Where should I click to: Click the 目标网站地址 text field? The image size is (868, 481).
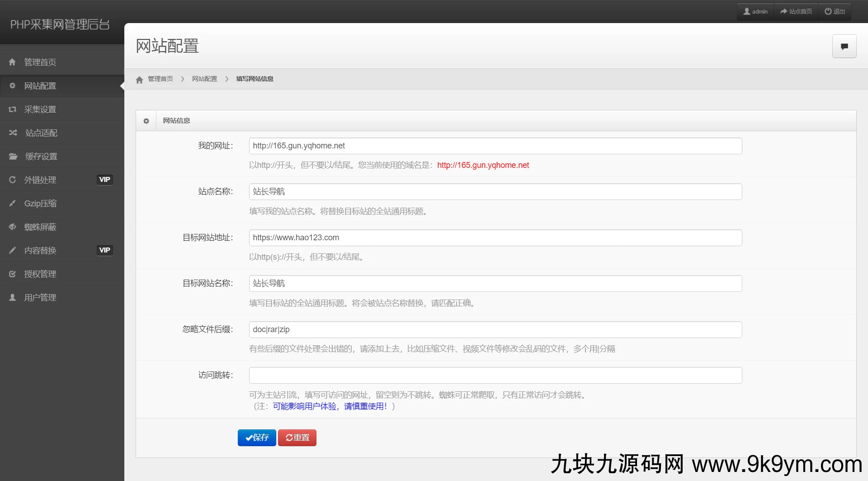coord(495,238)
